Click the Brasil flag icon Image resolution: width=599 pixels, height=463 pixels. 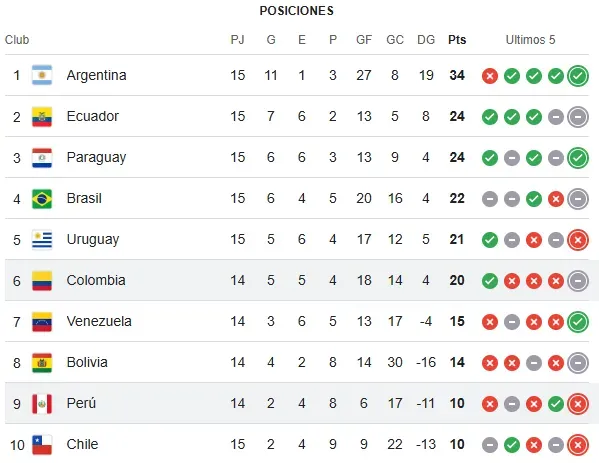tap(42, 199)
